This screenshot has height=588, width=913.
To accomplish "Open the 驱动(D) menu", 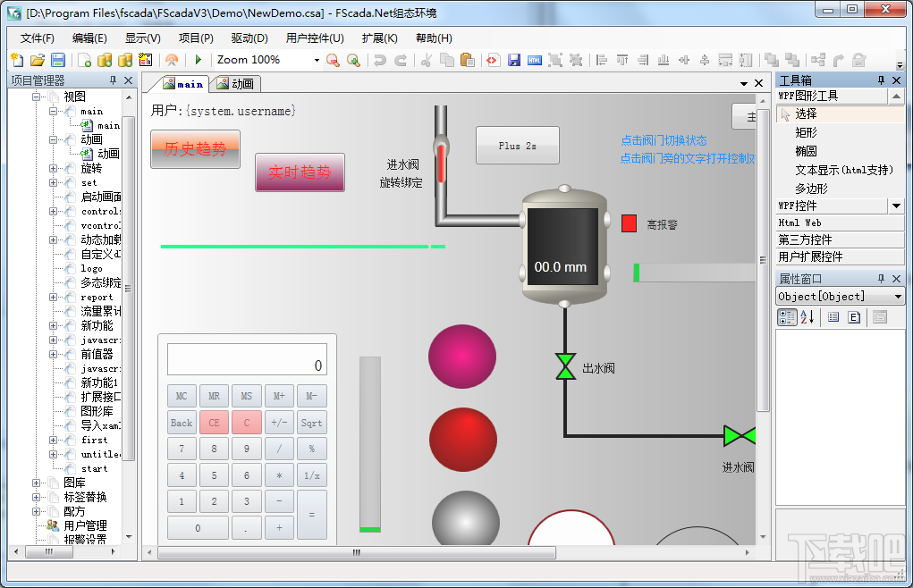I will [x=249, y=38].
